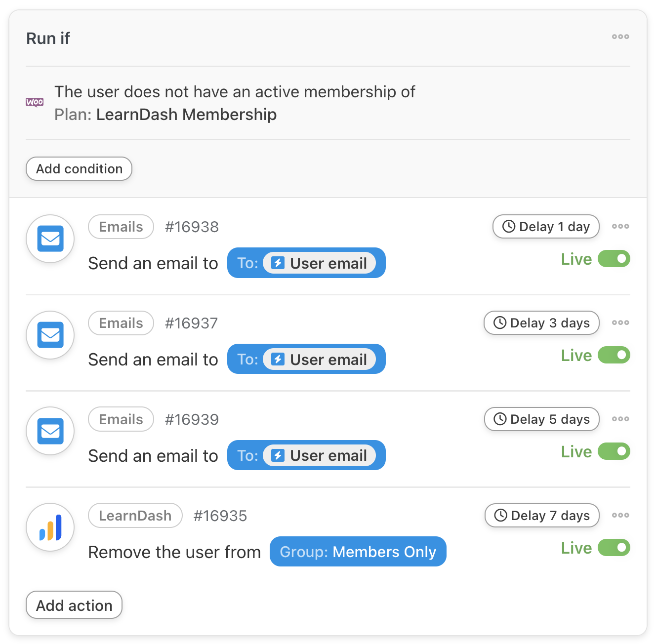Edit the Group: Members Only field
The height and width of the screenshot is (644, 656).
tap(358, 552)
